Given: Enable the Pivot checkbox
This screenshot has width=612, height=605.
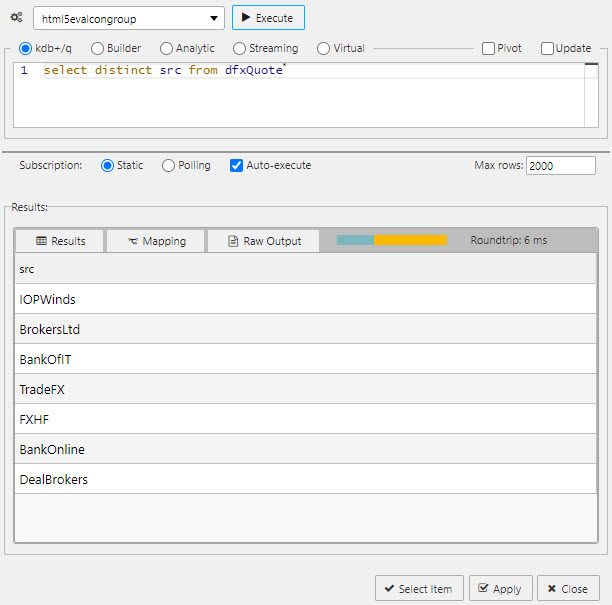Looking at the screenshot, I should (488, 48).
